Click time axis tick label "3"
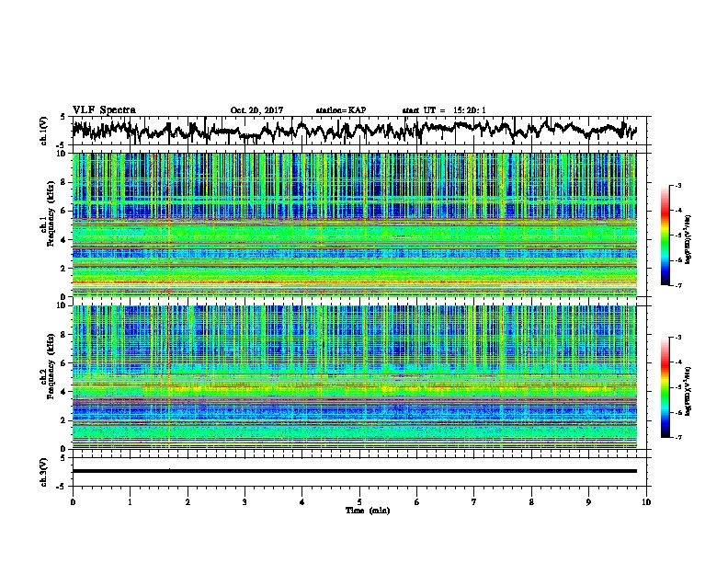Image resolution: width=728 pixels, height=563 pixels. pos(245,502)
